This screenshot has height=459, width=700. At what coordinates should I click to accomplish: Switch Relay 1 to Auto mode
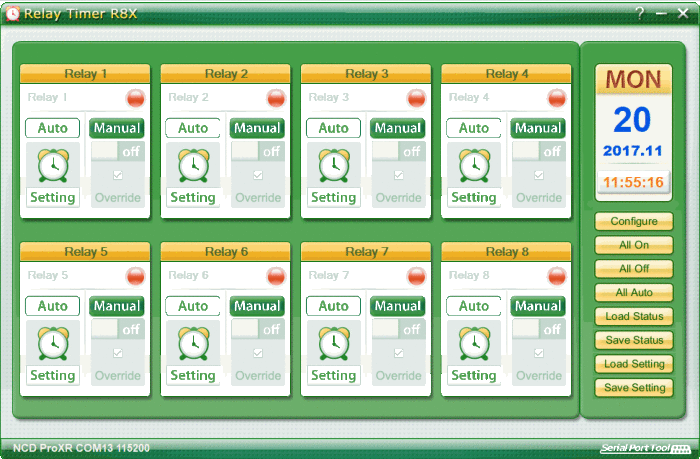pyautogui.click(x=53, y=128)
